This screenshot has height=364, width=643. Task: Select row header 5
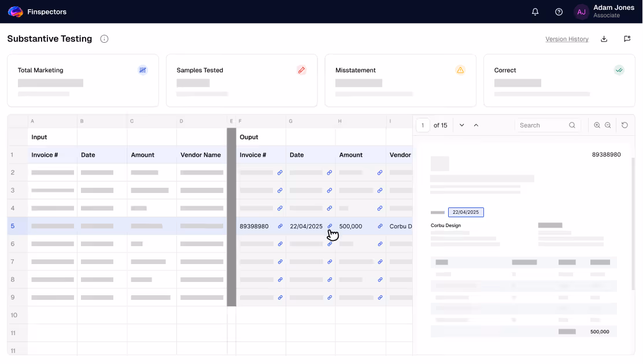click(x=17, y=226)
